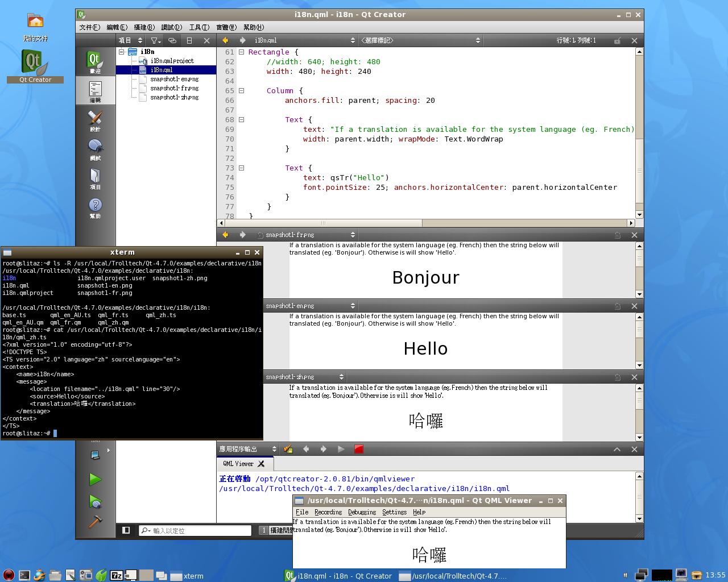Go back in the snapshot1-fr.png editor pane
This screenshot has height=582, width=728.
pos(225,235)
